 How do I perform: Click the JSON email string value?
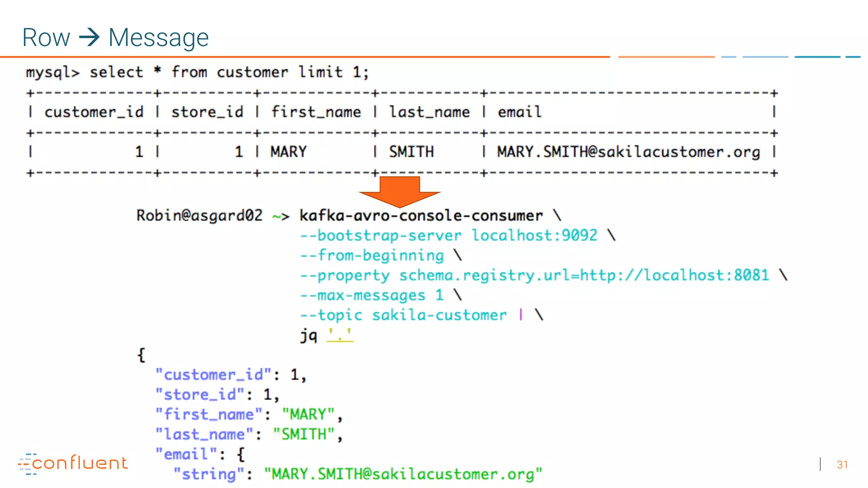tap(403, 474)
